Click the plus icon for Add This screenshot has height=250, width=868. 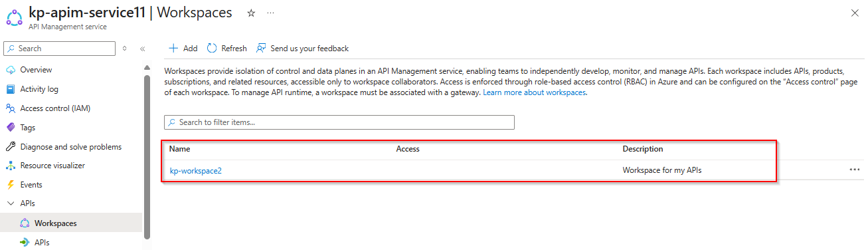click(x=173, y=49)
